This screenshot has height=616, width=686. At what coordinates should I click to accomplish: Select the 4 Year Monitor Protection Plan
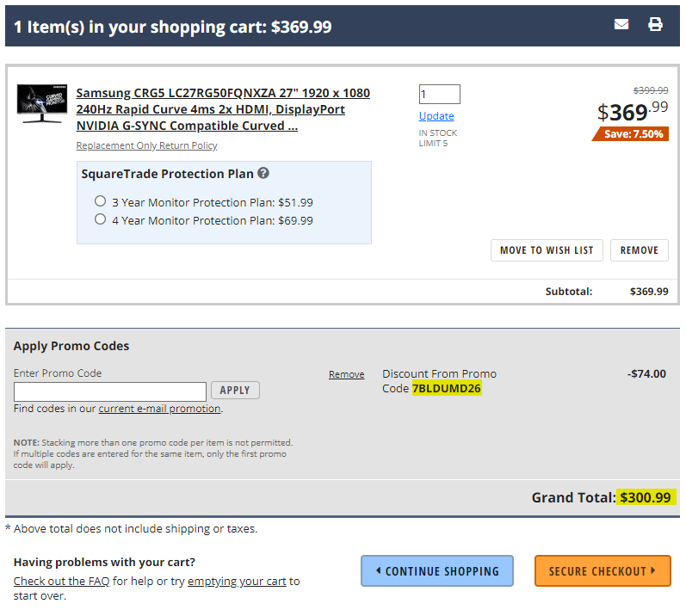click(100, 219)
